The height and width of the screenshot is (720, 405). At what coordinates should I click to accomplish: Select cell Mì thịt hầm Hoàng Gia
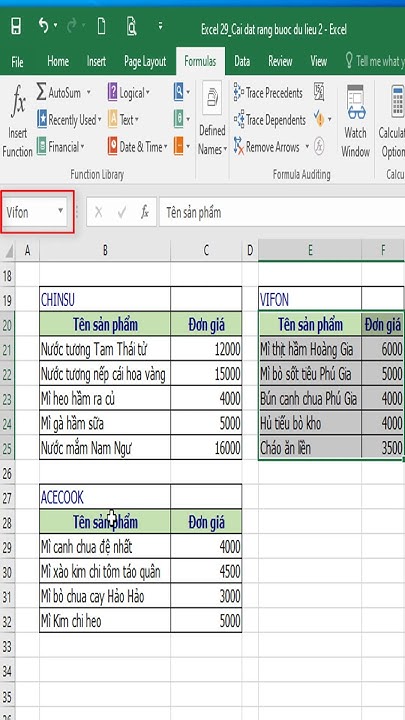tap(310, 349)
